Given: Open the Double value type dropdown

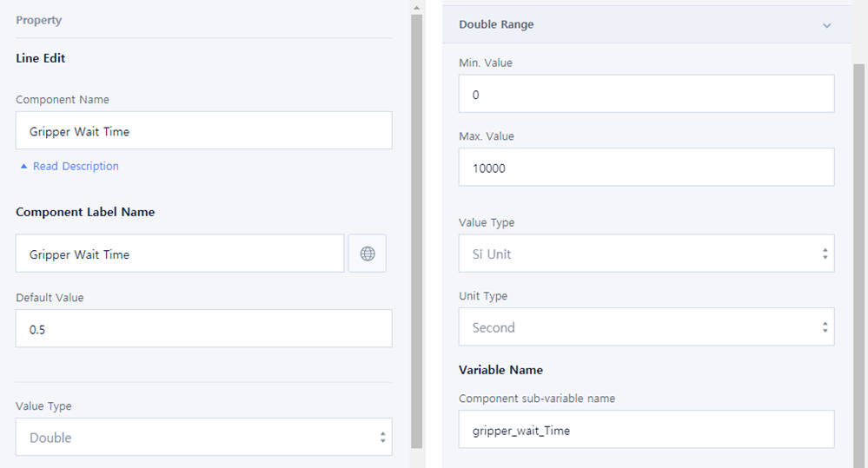Looking at the screenshot, I should point(203,438).
